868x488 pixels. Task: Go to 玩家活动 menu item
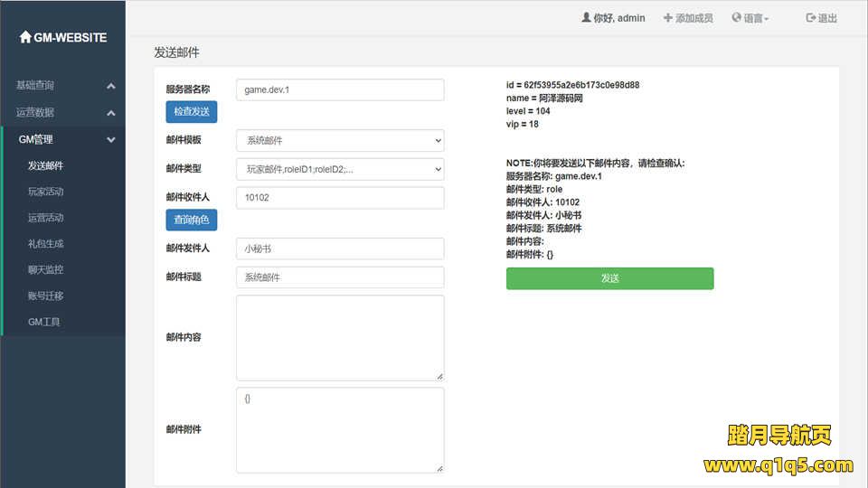pyautogui.click(x=45, y=192)
